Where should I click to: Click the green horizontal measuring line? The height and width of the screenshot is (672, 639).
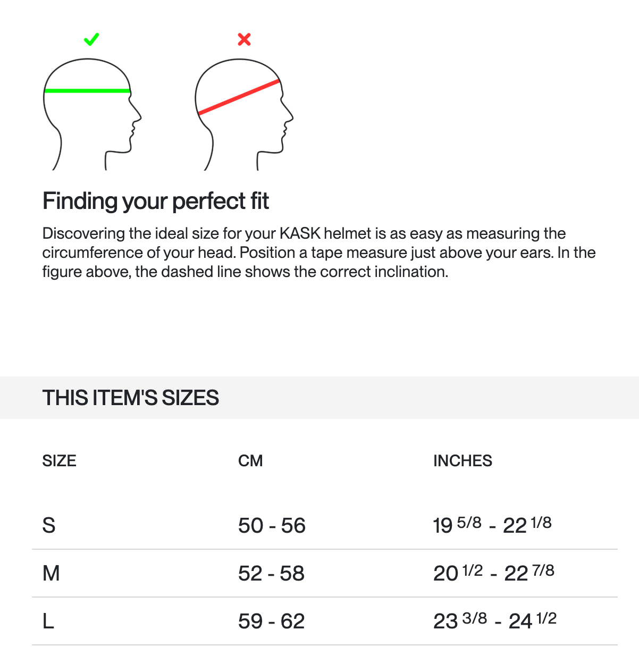click(x=87, y=91)
